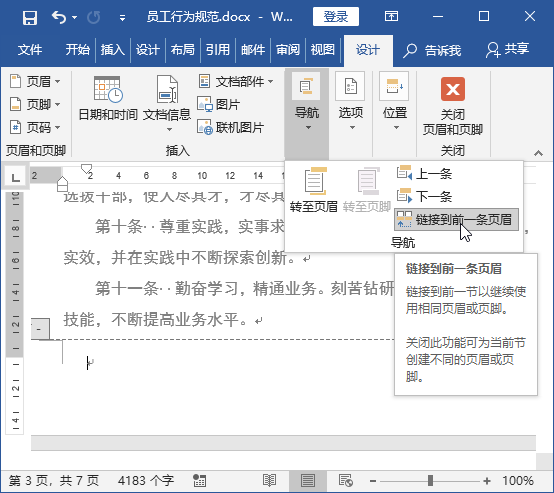Switch to the 邮件 tab

click(253, 49)
